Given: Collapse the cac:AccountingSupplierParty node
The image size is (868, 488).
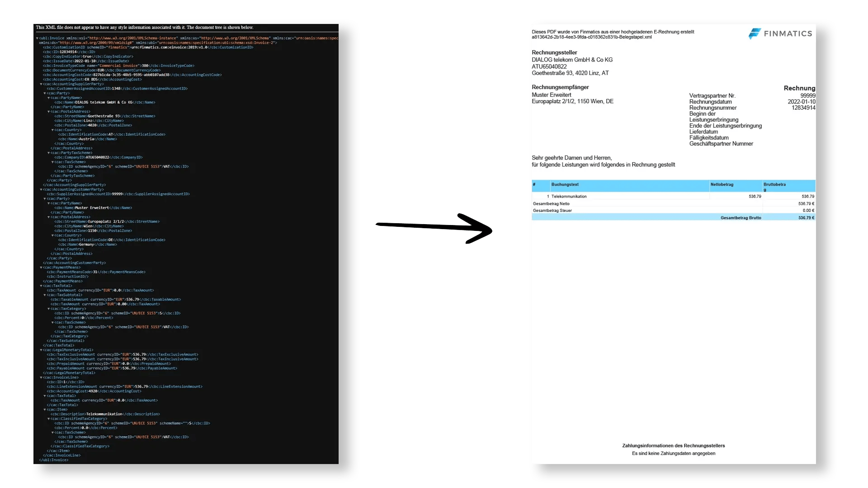Looking at the screenshot, I should click(x=41, y=84).
